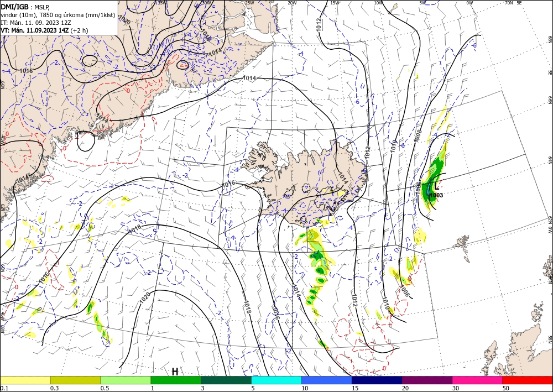This screenshot has width=553, height=392.
Task: Click the '10W' longitude label
Action: coord(378,3)
